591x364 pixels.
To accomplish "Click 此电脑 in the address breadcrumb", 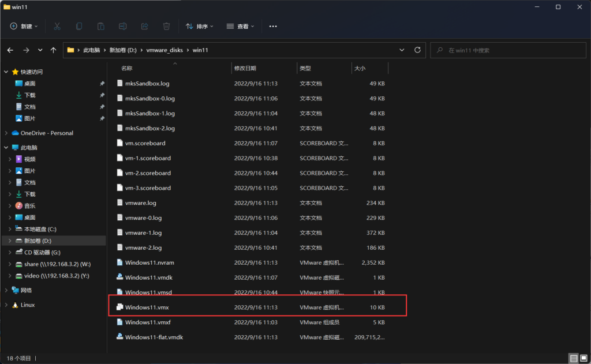I will [92, 50].
